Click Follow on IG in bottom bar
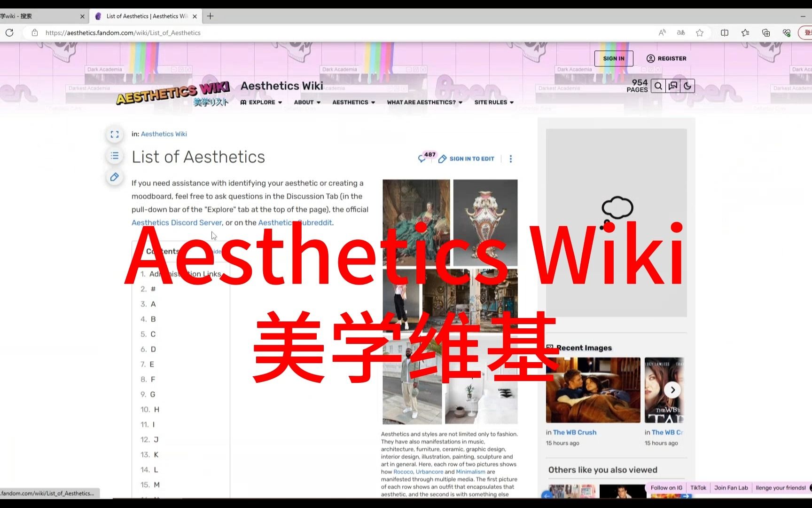 pyautogui.click(x=666, y=488)
